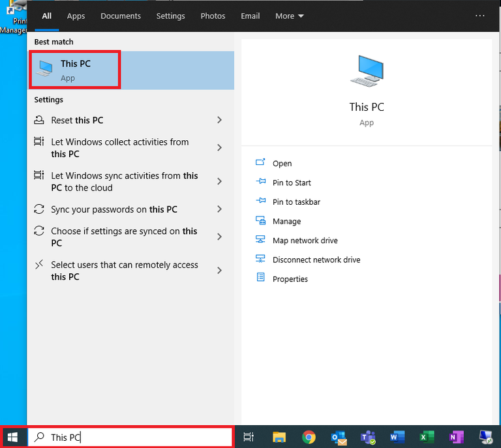Image resolution: width=501 pixels, height=448 pixels.
Task: Expand the Reset this PC arrow
Action: point(219,120)
